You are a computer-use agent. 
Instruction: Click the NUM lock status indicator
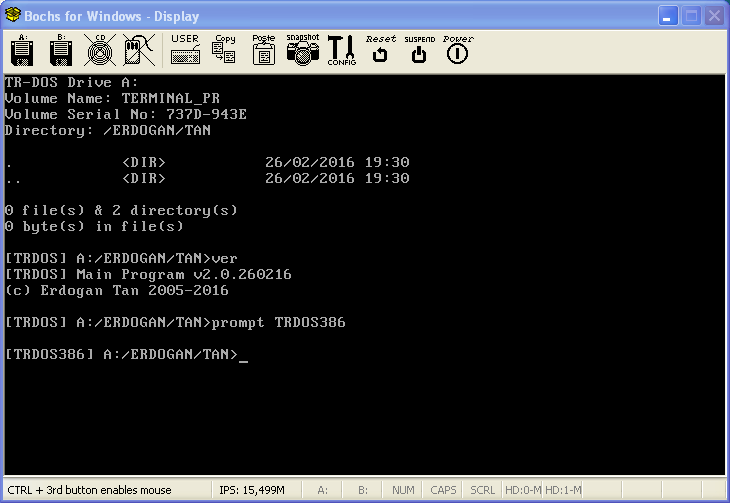[403, 490]
